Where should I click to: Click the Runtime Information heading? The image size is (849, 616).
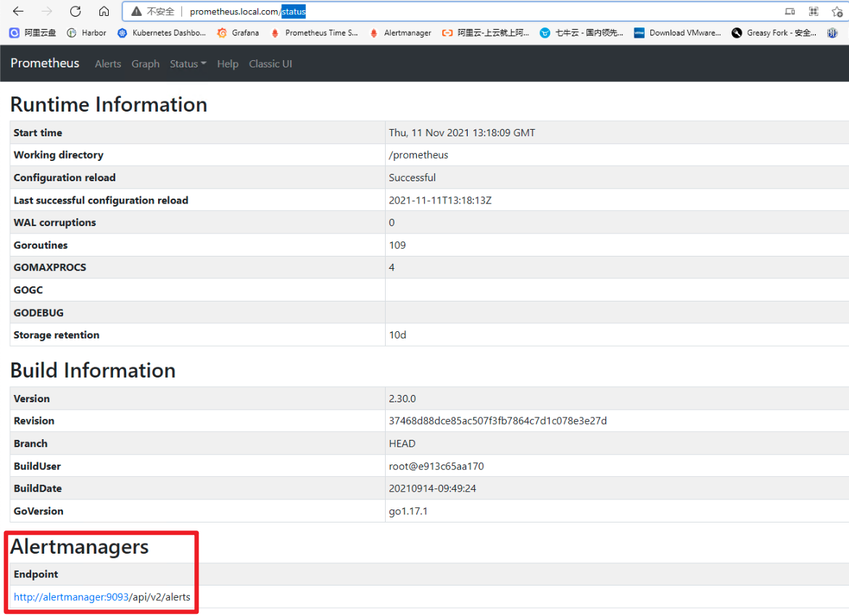[x=109, y=104]
